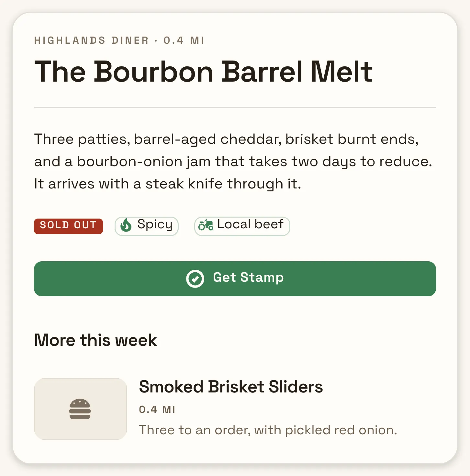
Task: Click the Get Stamp text label
Action: point(248,278)
